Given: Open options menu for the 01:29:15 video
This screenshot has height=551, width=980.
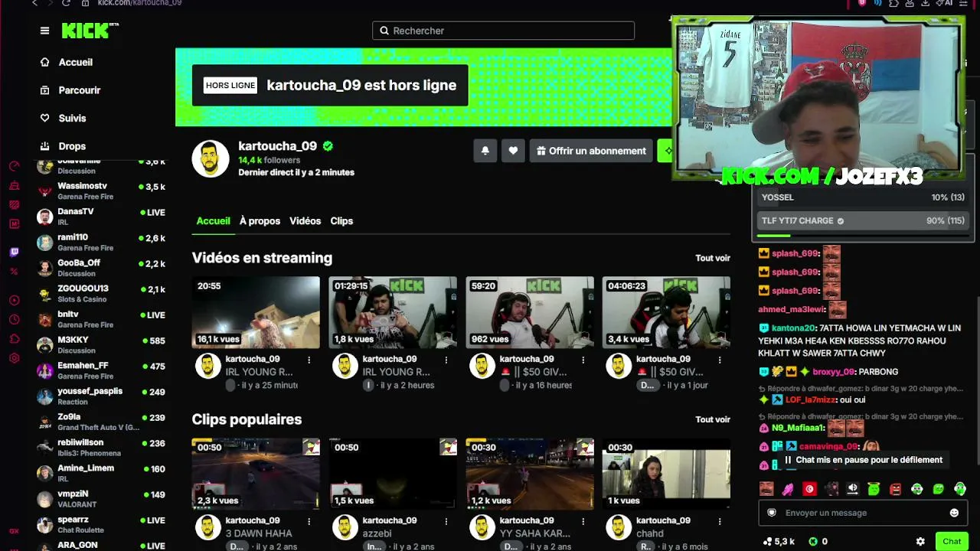Looking at the screenshot, I should click(x=446, y=360).
